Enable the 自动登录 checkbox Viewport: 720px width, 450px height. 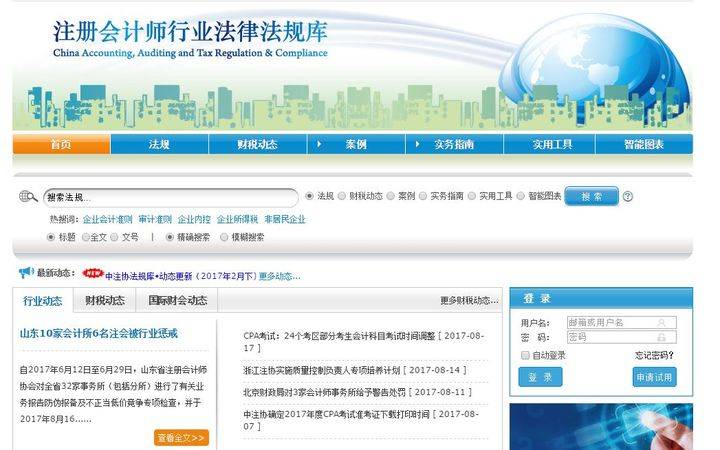pos(525,355)
